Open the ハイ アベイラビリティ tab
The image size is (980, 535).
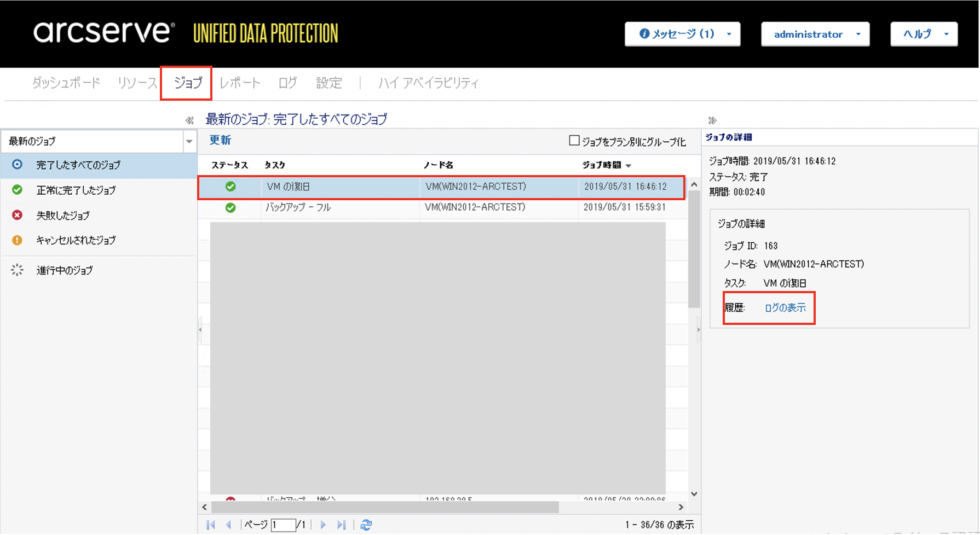click(429, 83)
